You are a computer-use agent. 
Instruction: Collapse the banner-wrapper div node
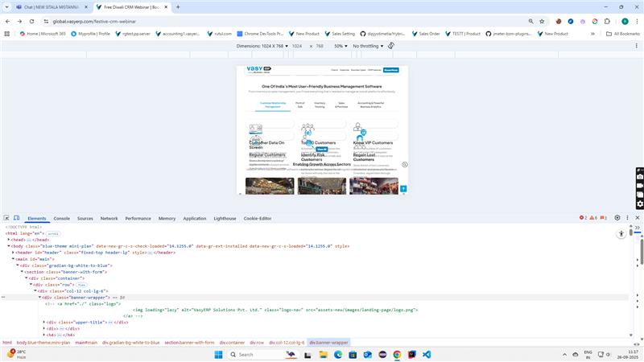(x=41, y=297)
